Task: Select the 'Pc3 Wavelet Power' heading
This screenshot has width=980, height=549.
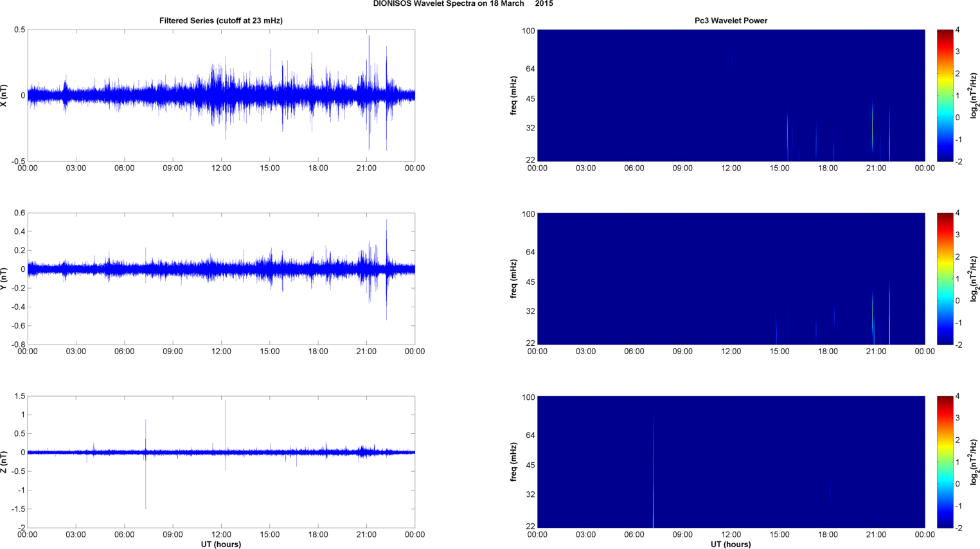Action: (x=731, y=21)
